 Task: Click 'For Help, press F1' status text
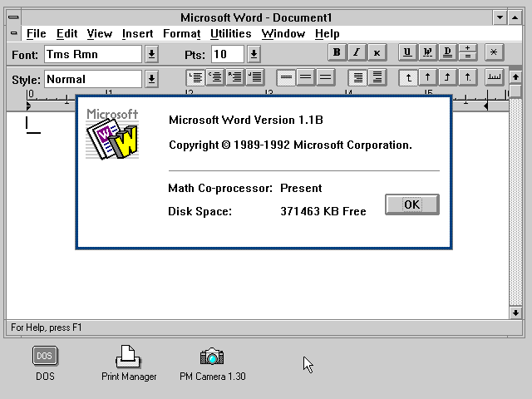pyautogui.click(x=47, y=328)
